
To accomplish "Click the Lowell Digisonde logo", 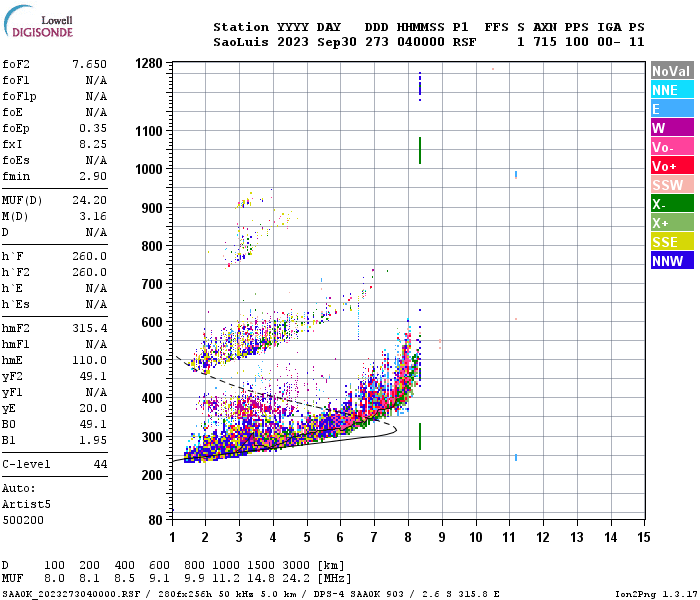I will (x=38, y=22).
